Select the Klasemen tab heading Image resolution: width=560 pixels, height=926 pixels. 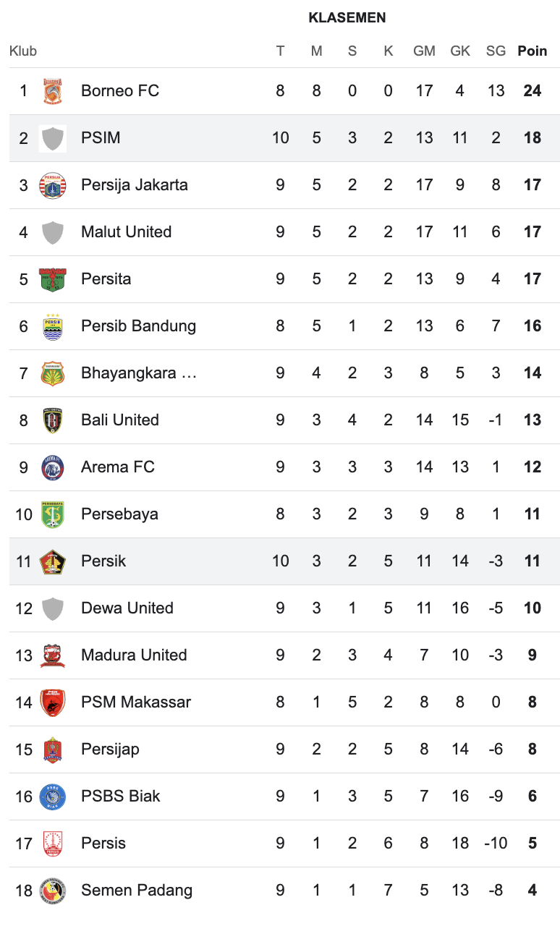(x=347, y=18)
